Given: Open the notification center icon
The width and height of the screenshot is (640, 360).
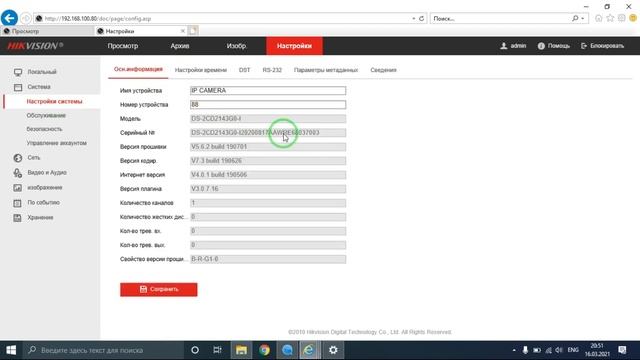Looking at the screenshot, I should [622, 350].
